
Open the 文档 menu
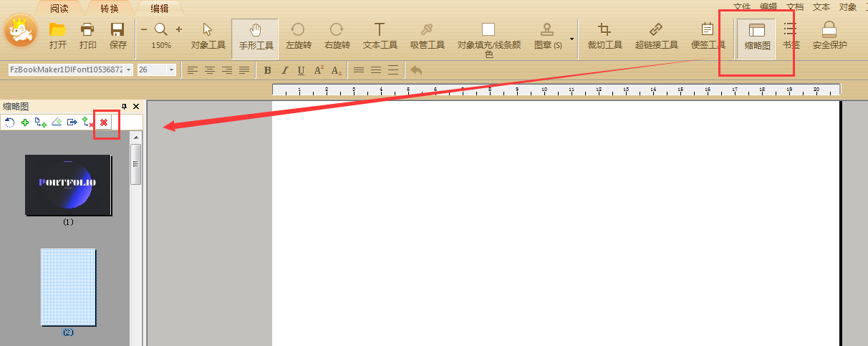(795, 6)
